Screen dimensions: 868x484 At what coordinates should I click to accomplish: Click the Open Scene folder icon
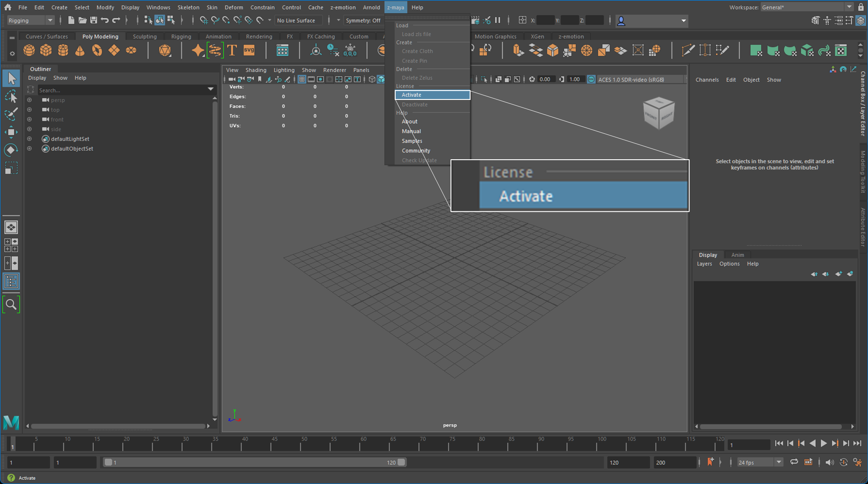(82, 20)
